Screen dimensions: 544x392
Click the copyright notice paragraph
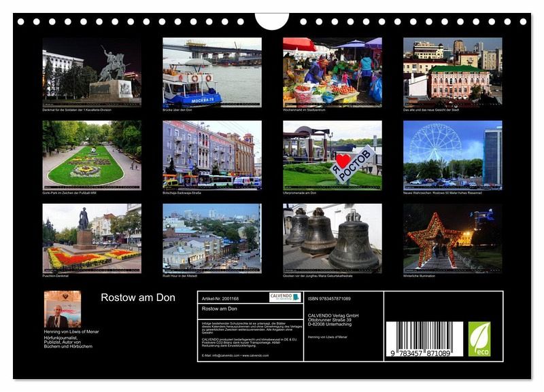click(x=252, y=328)
